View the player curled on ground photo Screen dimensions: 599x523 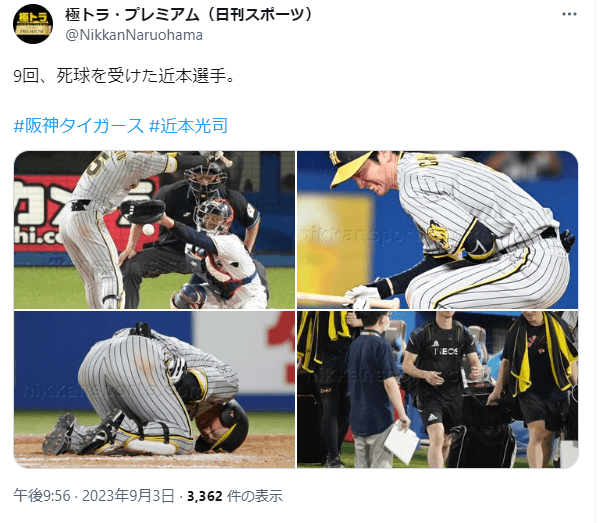(x=154, y=389)
